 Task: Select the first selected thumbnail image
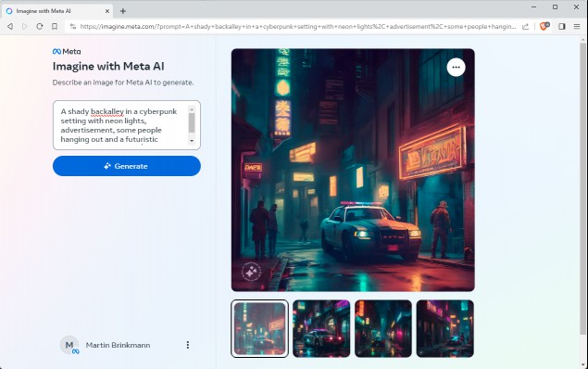pos(259,328)
